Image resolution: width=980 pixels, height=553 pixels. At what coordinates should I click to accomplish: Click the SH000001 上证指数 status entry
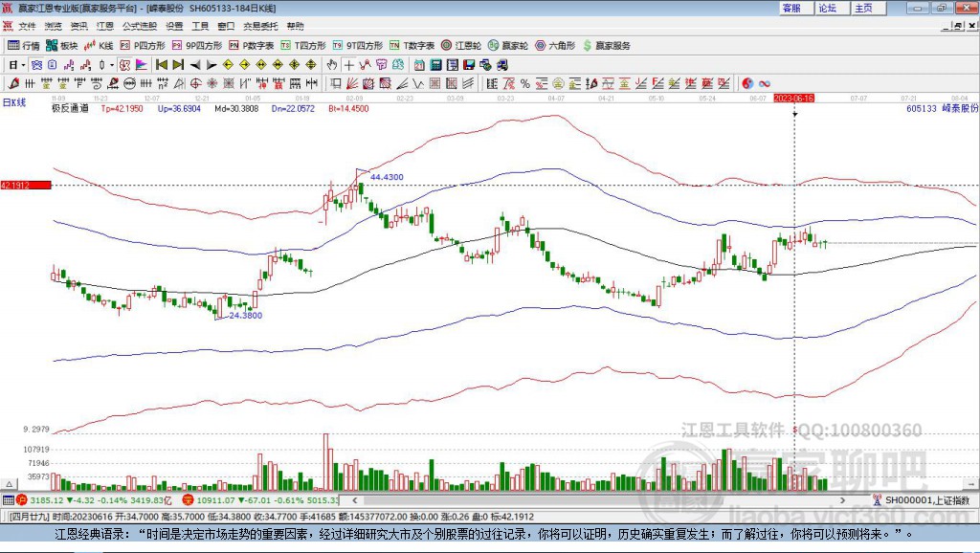click(x=922, y=499)
